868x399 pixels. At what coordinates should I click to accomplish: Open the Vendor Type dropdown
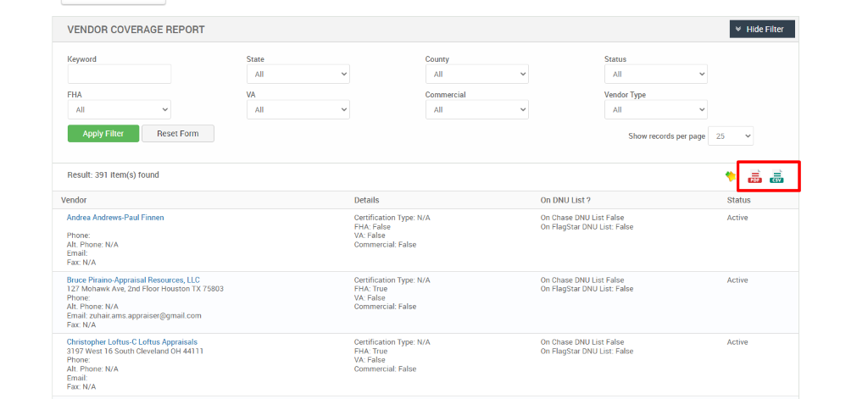(x=655, y=109)
